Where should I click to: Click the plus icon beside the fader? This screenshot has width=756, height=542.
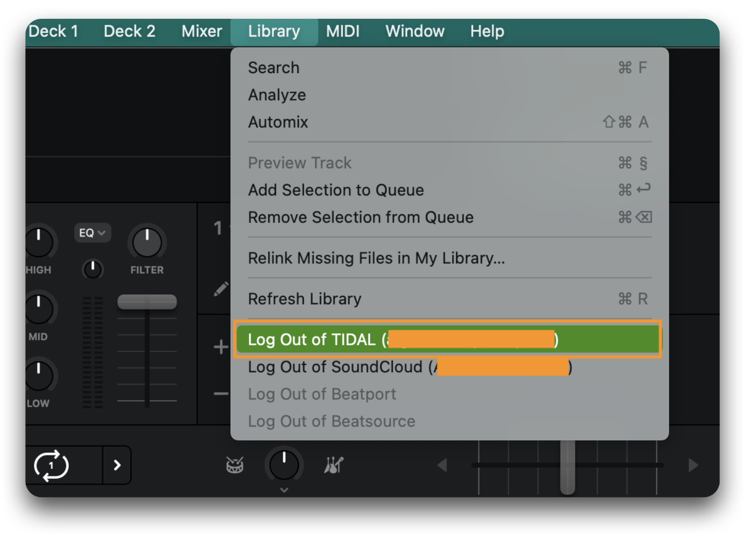click(221, 347)
